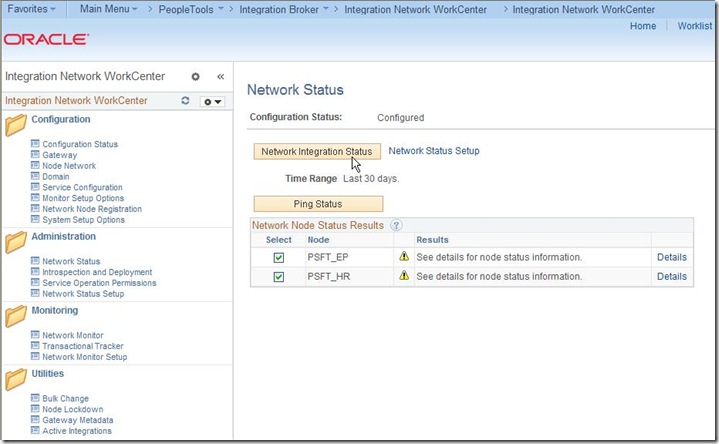This screenshot has width=719, height=444.
Task: Click the Results column header
Action: pos(432,240)
